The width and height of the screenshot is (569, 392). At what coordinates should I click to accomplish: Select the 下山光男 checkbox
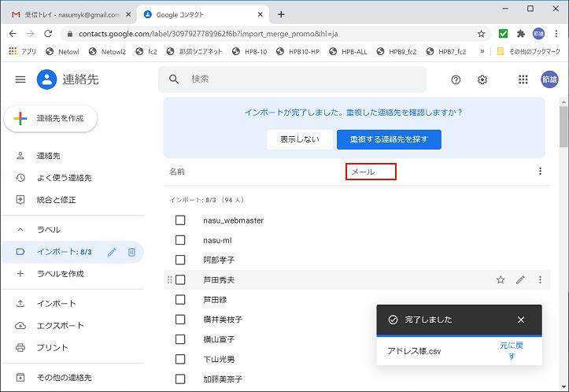(180, 359)
